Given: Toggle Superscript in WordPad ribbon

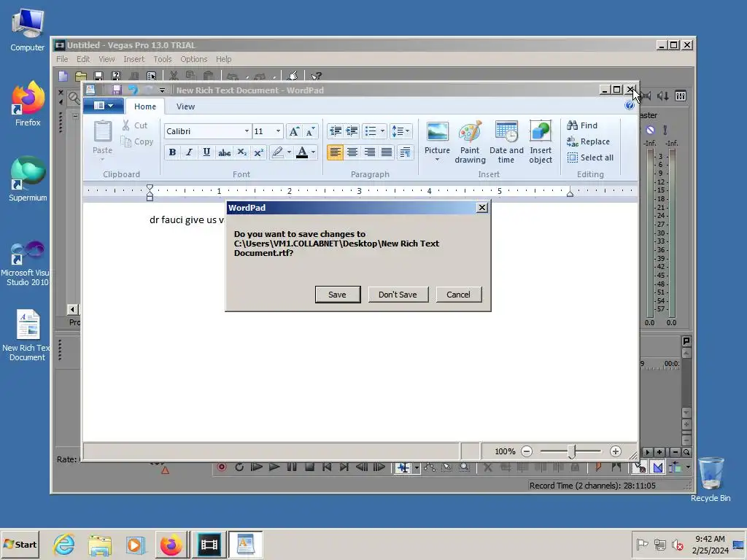Looking at the screenshot, I should pyautogui.click(x=259, y=152).
